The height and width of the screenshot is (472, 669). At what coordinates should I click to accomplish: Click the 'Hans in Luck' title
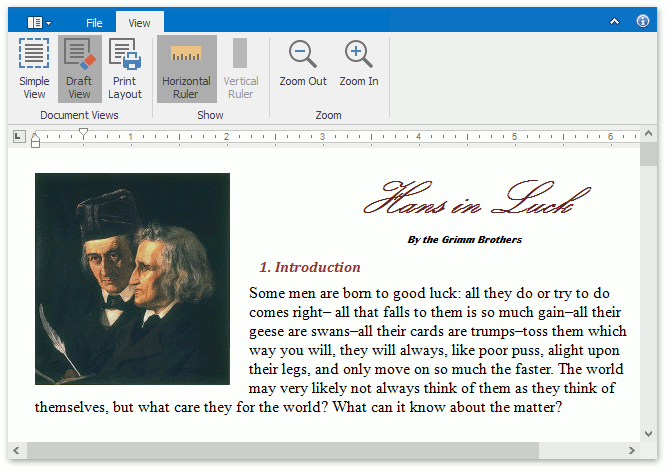coord(467,199)
